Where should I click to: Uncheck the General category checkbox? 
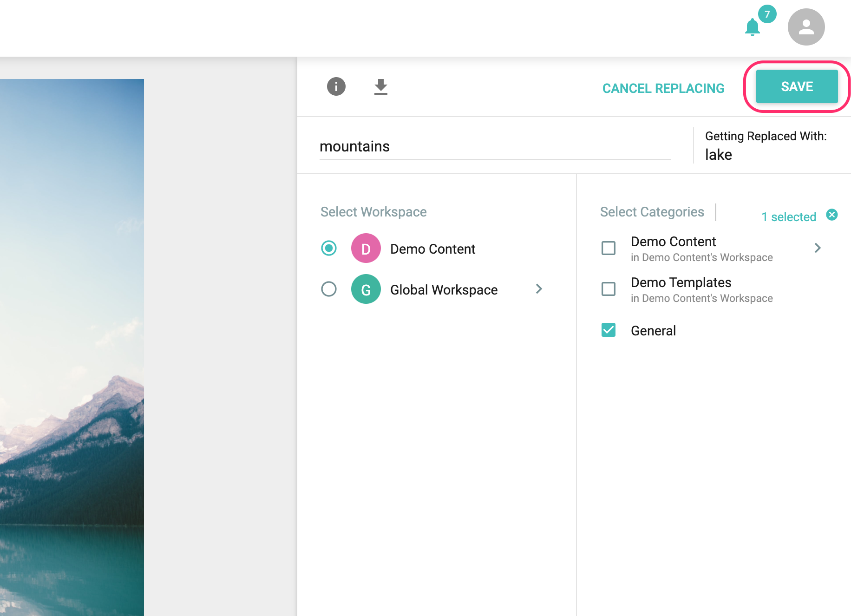pyautogui.click(x=609, y=330)
